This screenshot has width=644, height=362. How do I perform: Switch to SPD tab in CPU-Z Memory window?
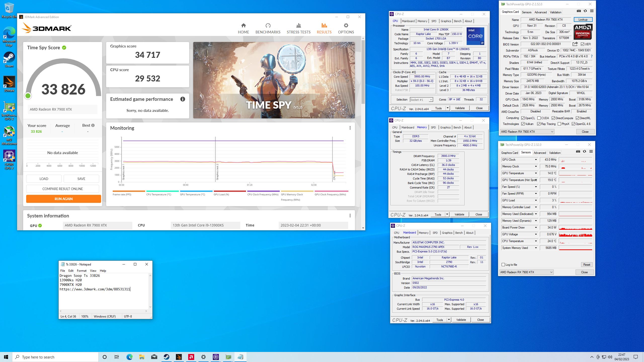433,127
